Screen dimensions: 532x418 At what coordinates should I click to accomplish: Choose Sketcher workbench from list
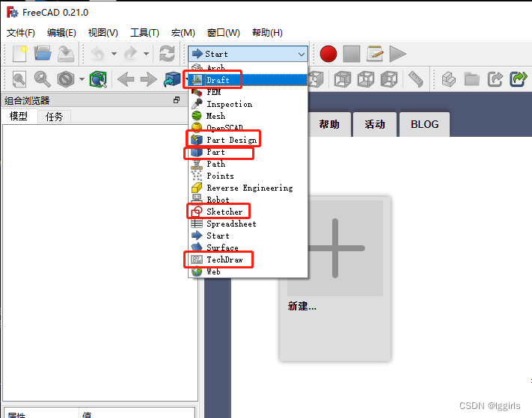coord(248,212)
